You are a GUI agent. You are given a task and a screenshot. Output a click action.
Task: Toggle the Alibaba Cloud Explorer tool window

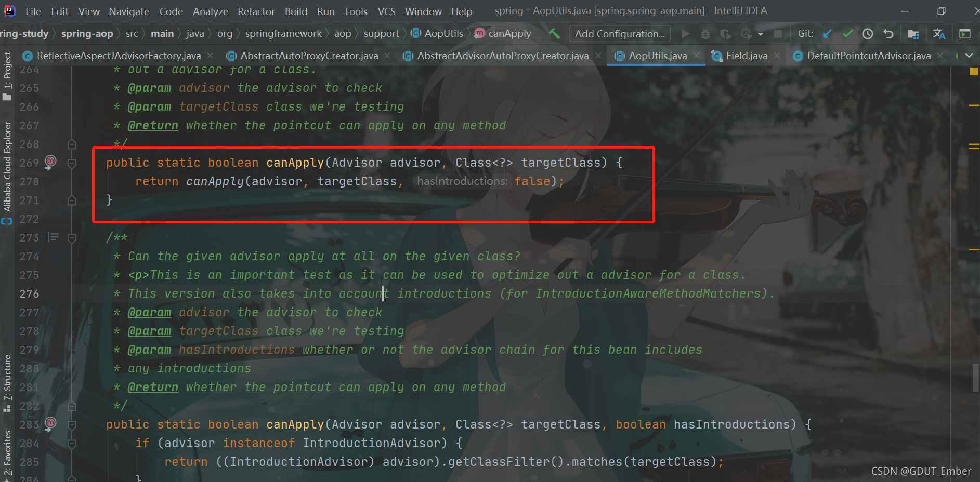[7, 173]
